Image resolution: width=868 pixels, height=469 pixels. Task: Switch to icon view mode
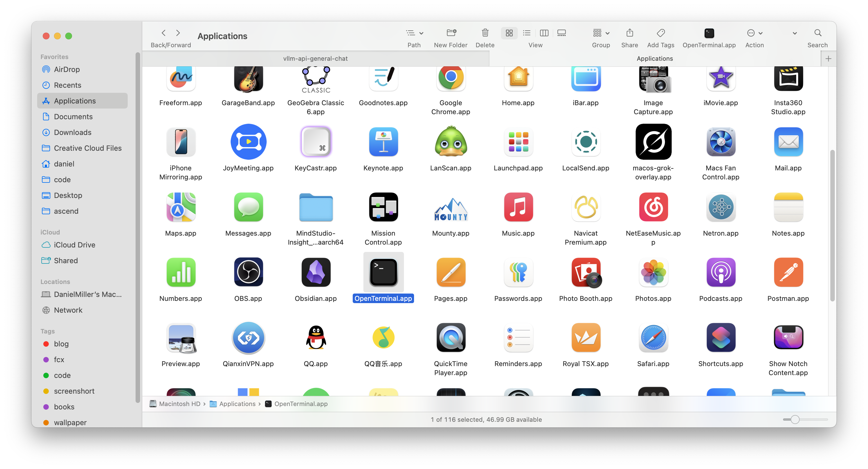coord(509,33)
